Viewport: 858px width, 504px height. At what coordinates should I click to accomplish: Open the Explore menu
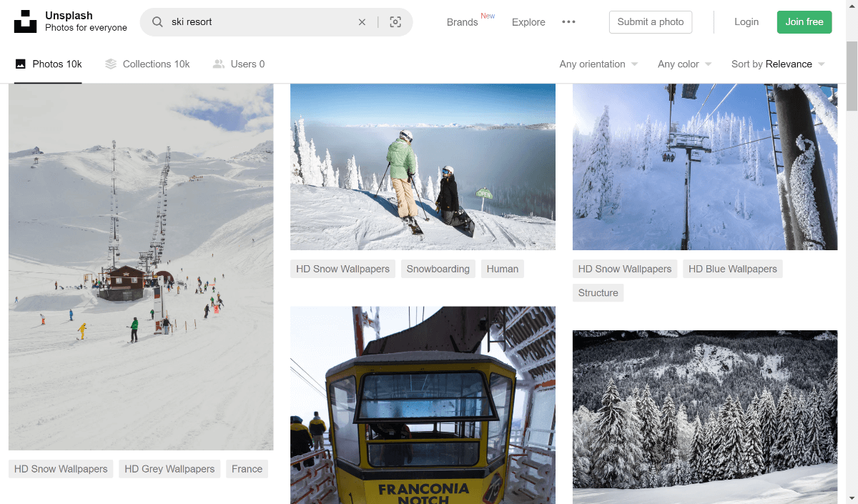(x=528, y=21)
